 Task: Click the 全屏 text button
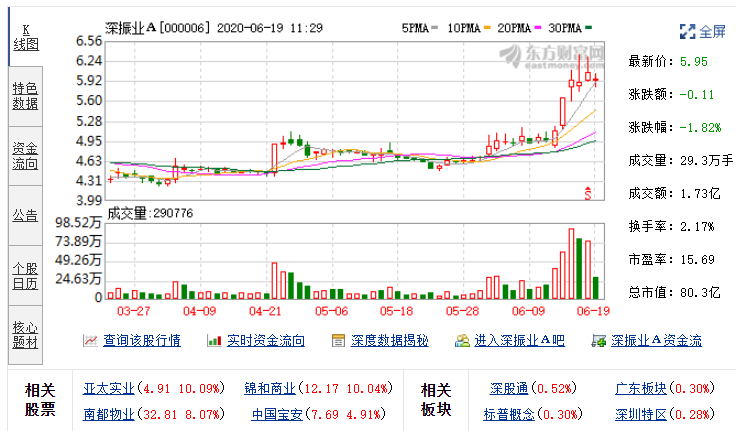(712, 31)
